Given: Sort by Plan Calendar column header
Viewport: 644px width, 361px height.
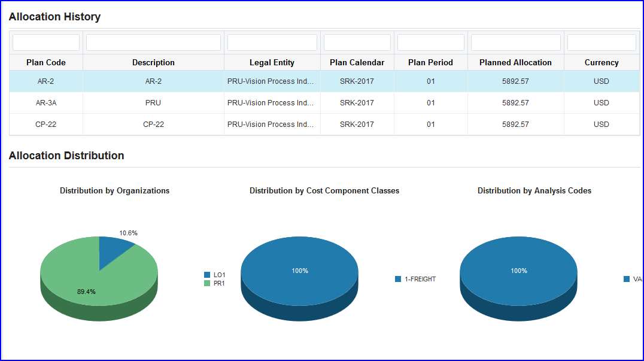Looking at the screenshot, I should 357,62.
